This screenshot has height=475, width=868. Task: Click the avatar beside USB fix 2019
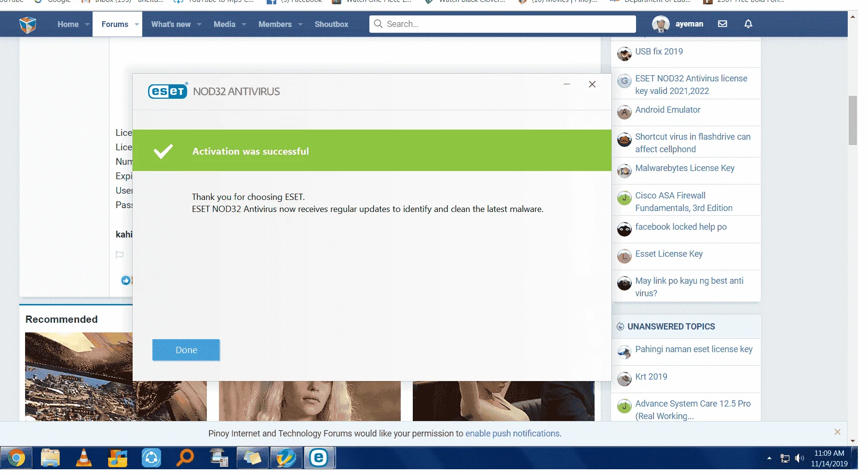[624, 54]
